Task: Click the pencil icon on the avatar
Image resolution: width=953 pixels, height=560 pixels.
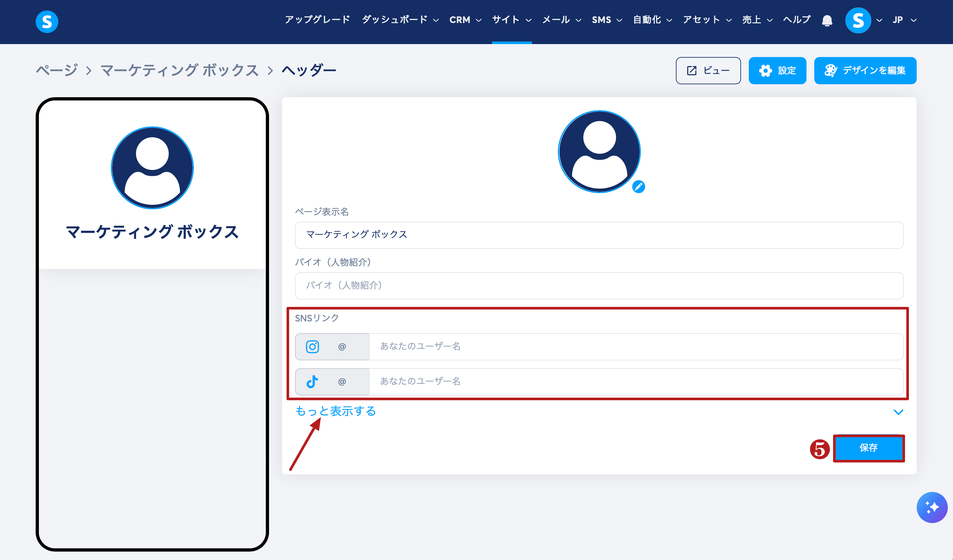Action: click(638, 187)
